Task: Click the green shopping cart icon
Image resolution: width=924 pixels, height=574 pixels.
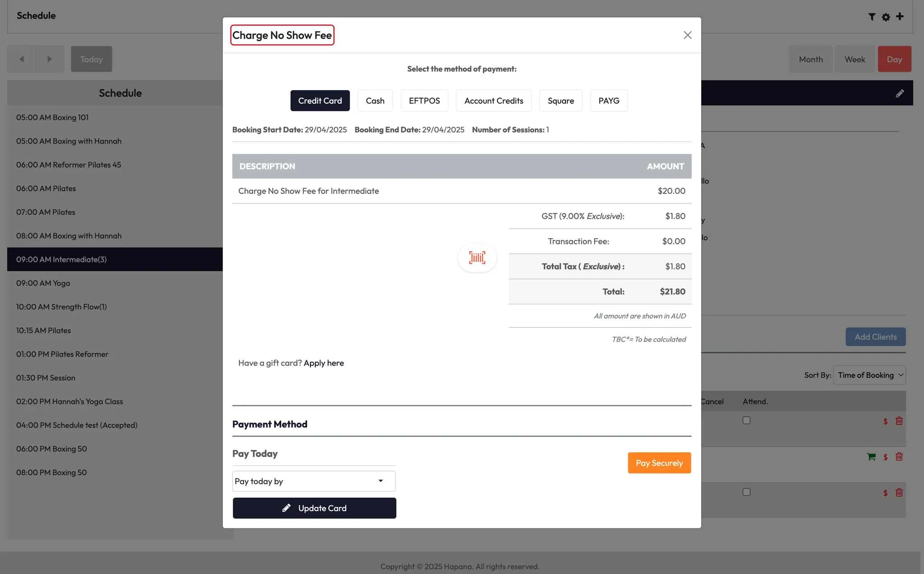Action: [x=871, y=457]
